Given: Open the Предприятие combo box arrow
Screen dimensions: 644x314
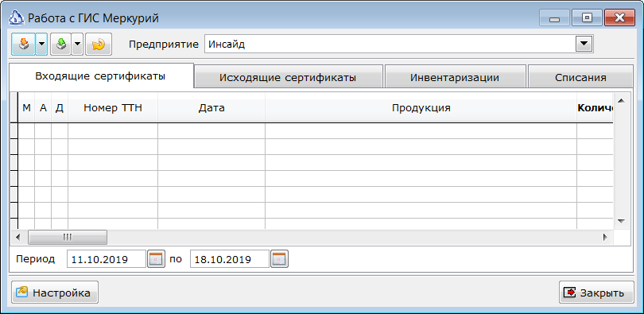Looking at the screenshot, I should [x=584, y=44].
